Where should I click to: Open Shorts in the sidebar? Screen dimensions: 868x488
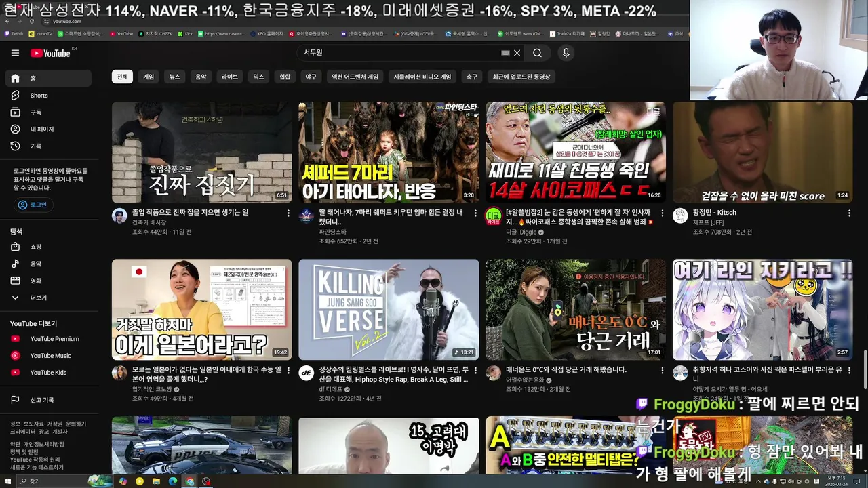(x=48, y=96)
